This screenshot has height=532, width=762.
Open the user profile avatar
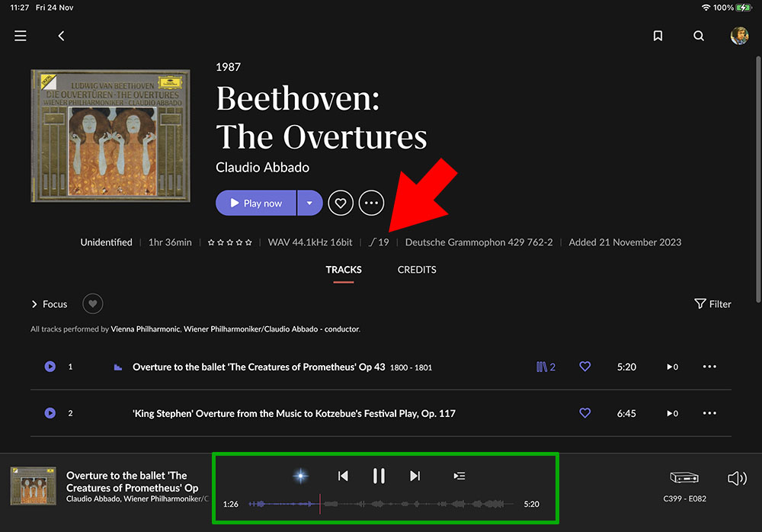pyautogui.click(x=739, y=36)
